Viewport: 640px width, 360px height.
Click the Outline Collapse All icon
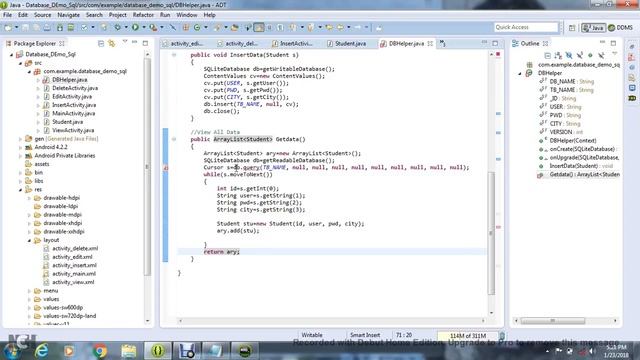548,56
